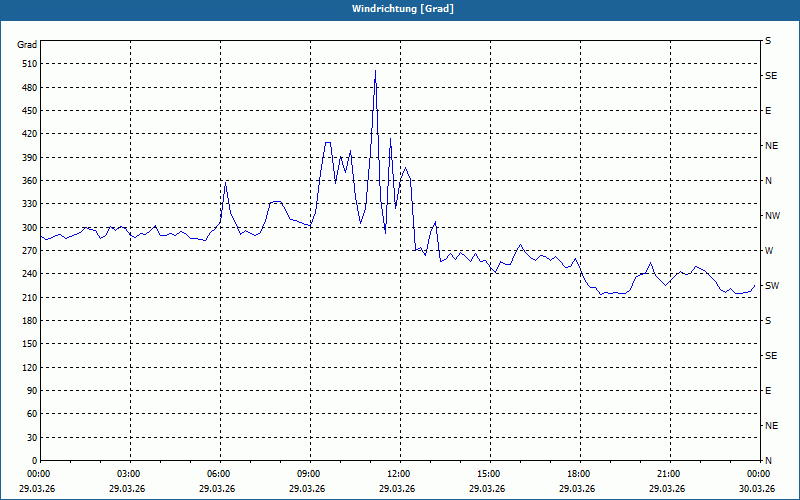Select the 18:00 time label

(579, 474)
